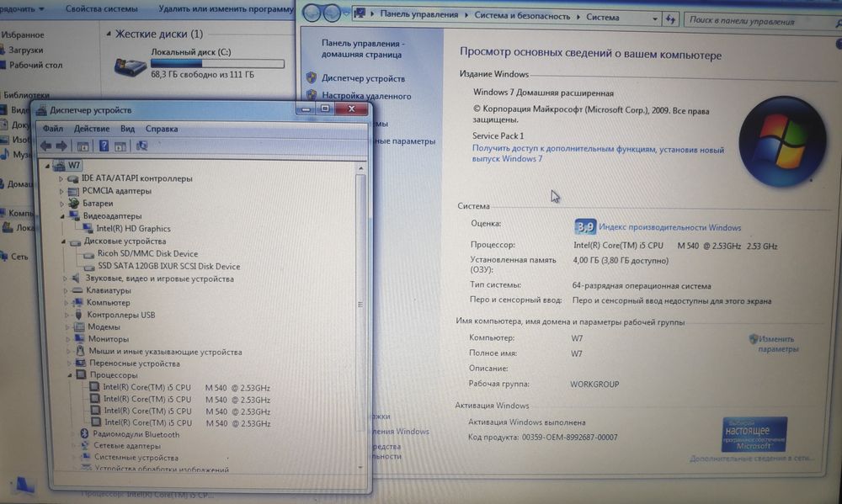Image resolution: width=842 pixels, height=504 pixels.
Task: Expand the Контроллеры USB node
Action: tap(67, 315)
